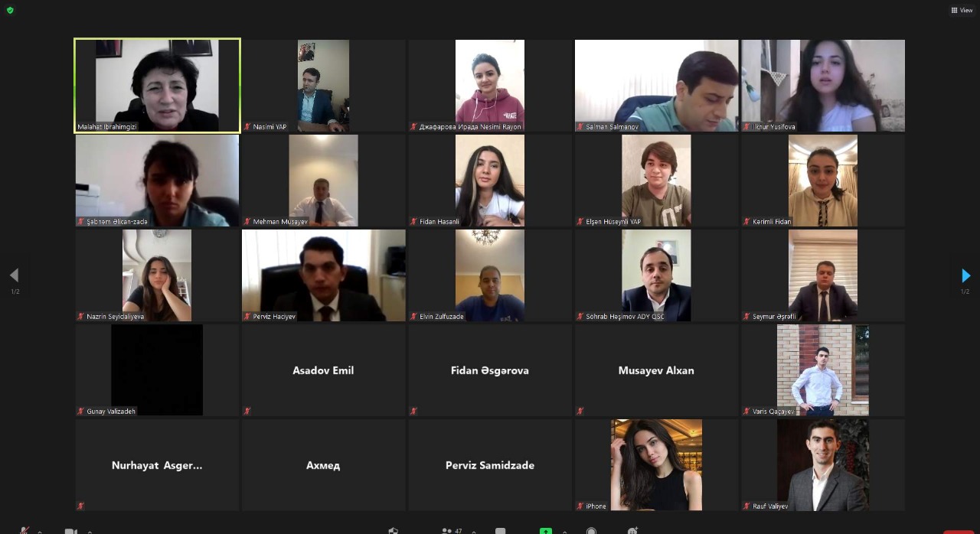Expand audio options caret beside microphone

(x=40, y=532)
